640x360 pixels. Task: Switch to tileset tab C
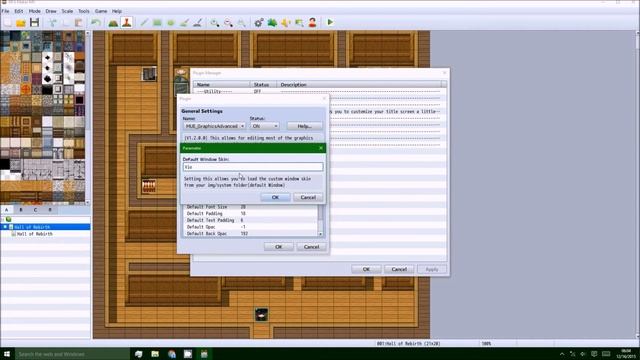coord(36,210)
